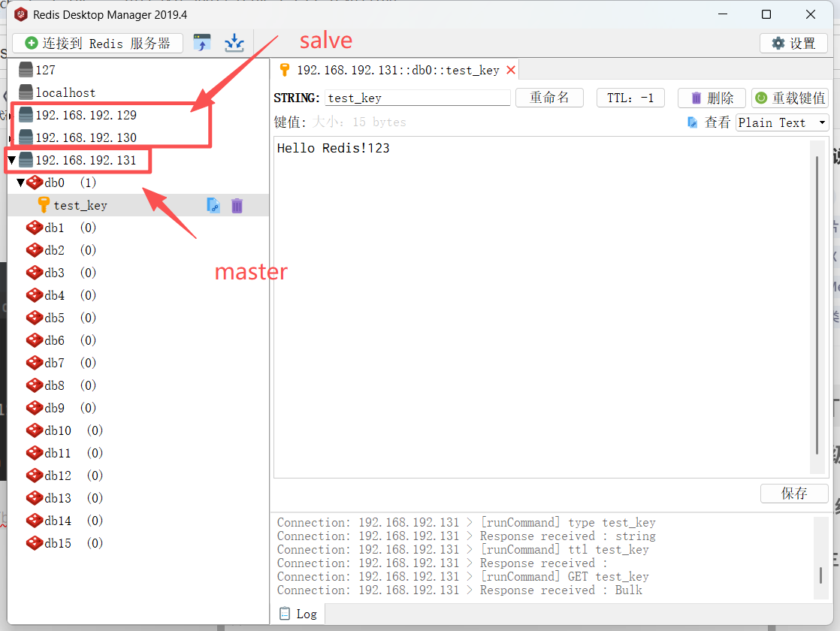Click the TTL: -1 button
This screenshot has height=631, width=840.
coord(630,98)
